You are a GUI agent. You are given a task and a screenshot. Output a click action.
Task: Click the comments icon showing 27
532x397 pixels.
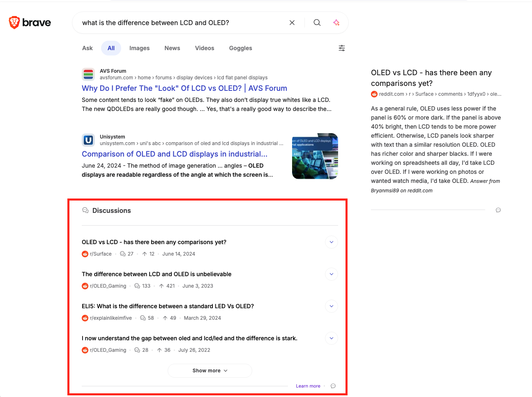coord(123,254)
